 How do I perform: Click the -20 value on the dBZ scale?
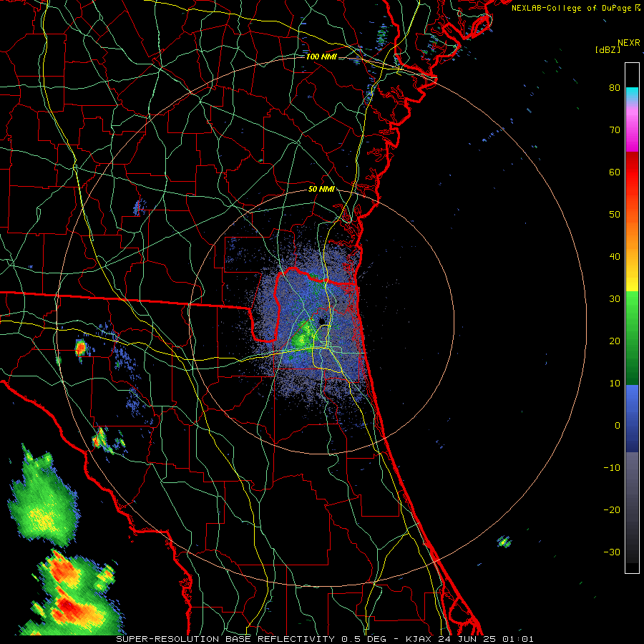(x=612, y=509)
